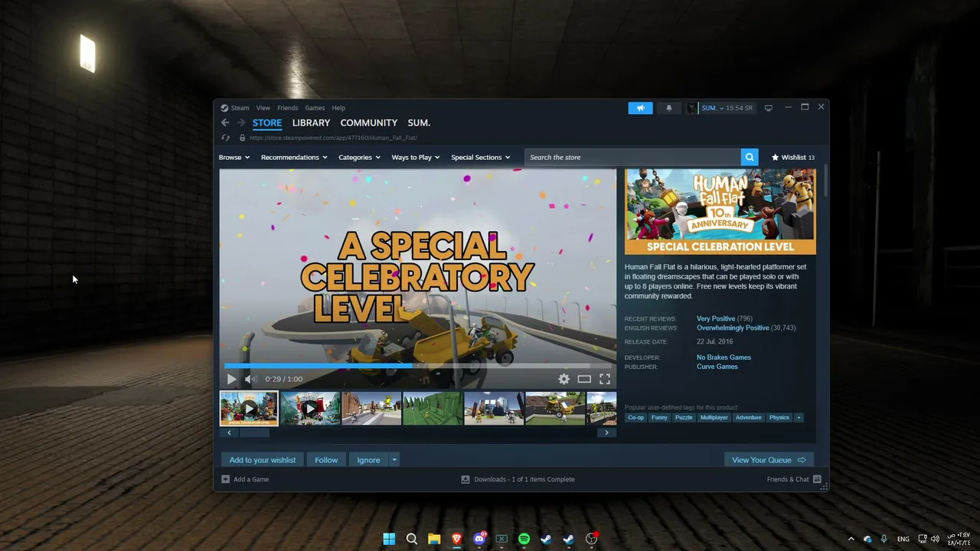Open the video settings gear
The image size is (980, 551).
(x=563, y=379)
